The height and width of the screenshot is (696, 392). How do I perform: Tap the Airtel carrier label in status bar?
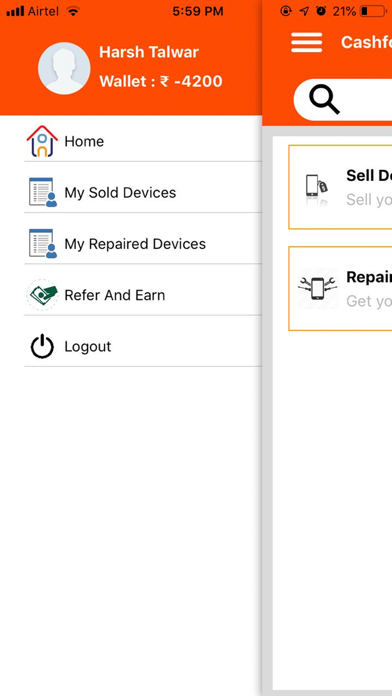point(43,12)
